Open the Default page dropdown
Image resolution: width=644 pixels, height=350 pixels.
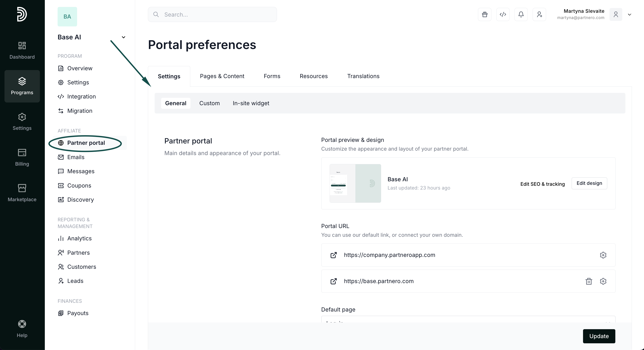(x=468, y=320)
